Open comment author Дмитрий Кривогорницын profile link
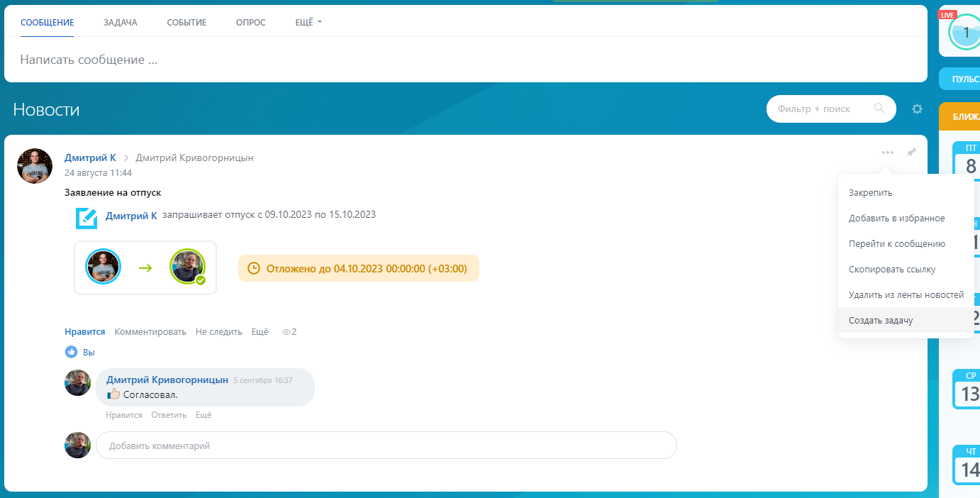 pyautogui.click(x=167, y=380)
